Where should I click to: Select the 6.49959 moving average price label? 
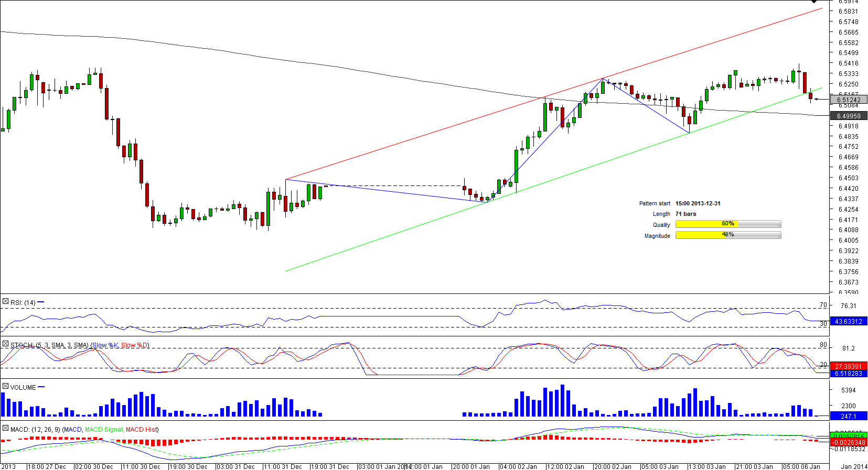coord(848,116)
